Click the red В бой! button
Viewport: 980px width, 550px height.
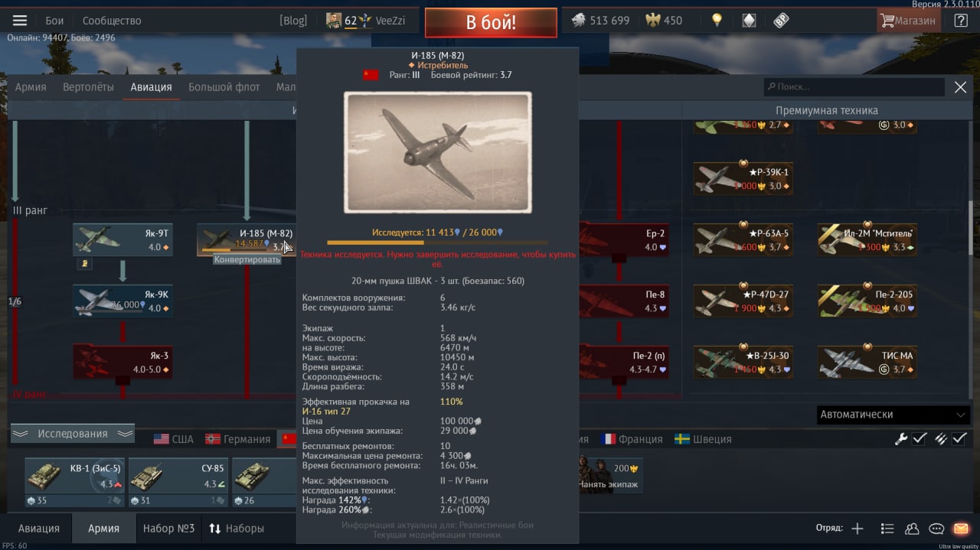(x=491, y=22)
